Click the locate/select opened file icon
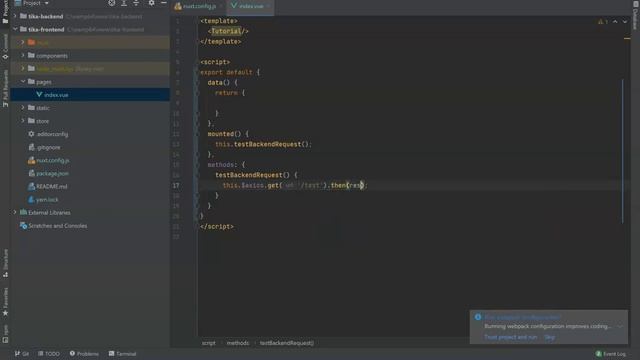640x360 pixels. (111, 3)
